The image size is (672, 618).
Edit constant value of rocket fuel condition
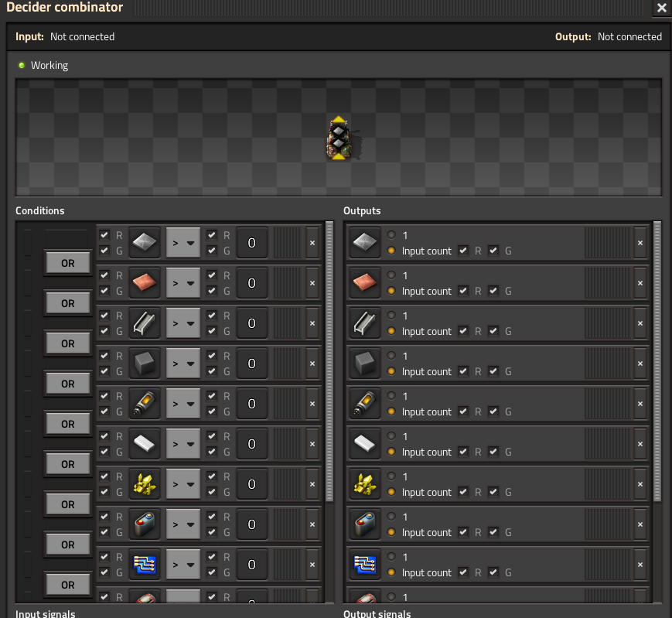pos(252,404)
